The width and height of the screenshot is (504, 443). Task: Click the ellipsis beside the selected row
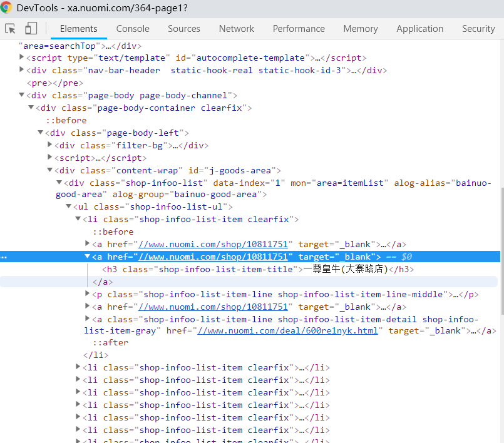click(4, 257)
